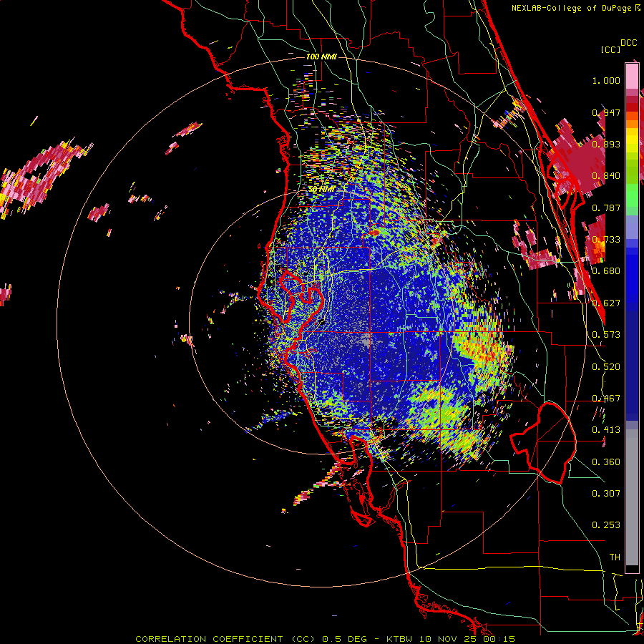Click the [CC] unit label
The width and height of the screenshot is (644, 644).
point(610,49)
